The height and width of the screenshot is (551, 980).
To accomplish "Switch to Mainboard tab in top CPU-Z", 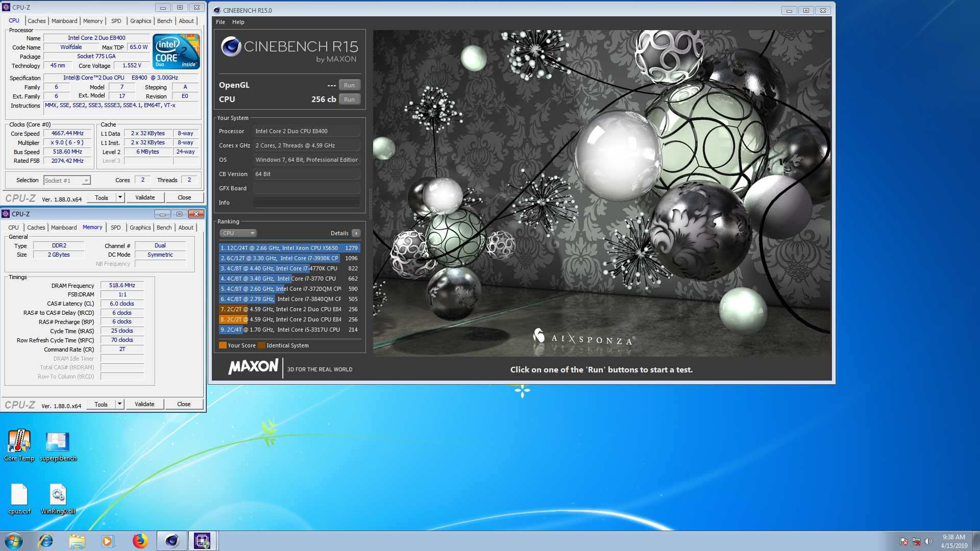I will (x=64, y=21).
